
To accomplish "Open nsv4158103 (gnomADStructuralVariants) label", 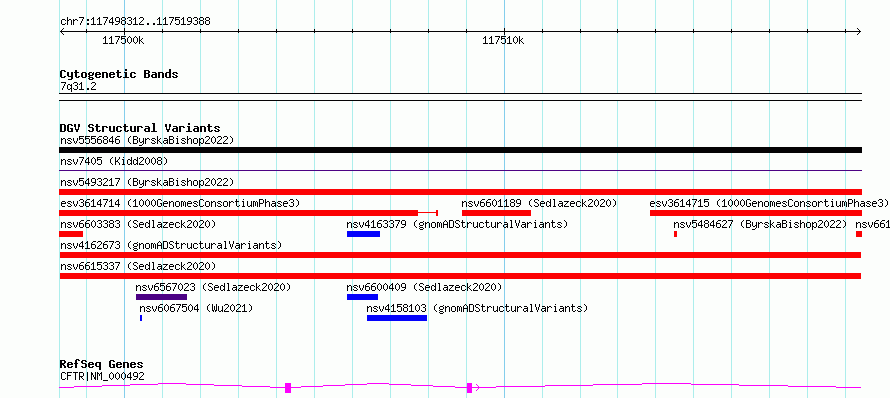I will pos(477,308).
